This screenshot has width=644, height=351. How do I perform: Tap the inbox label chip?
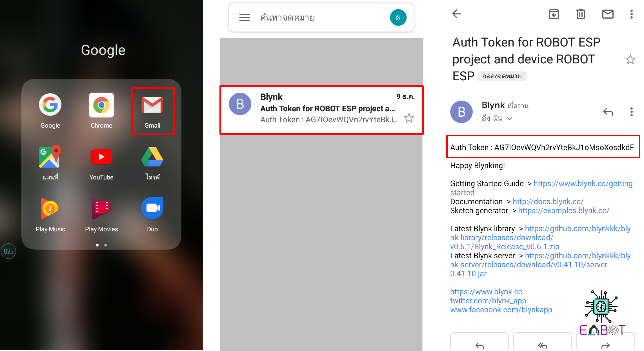click(x=502, y=76)
